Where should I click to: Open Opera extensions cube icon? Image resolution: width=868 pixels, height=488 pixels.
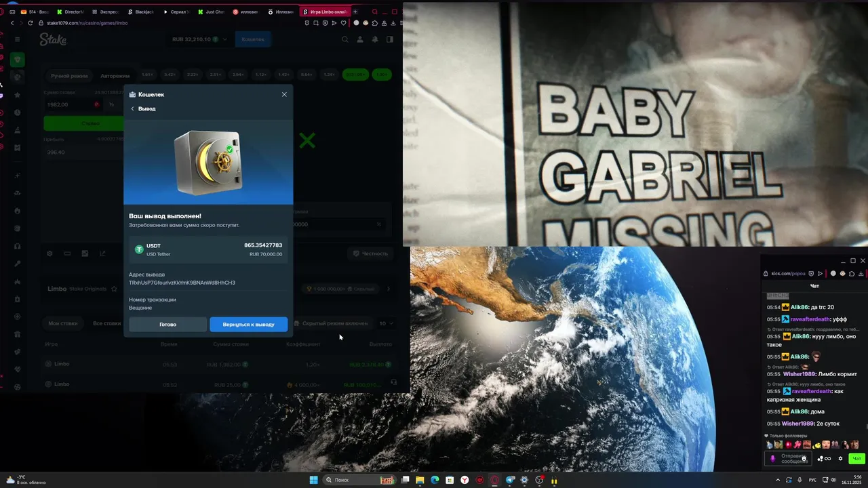[x=375, y=23]
